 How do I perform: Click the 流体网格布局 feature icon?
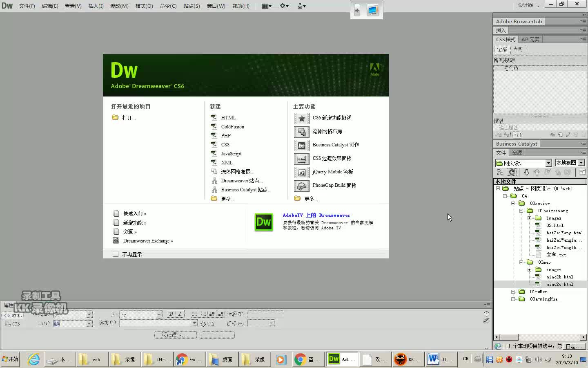pyautogui.click(x=301, y=132)
